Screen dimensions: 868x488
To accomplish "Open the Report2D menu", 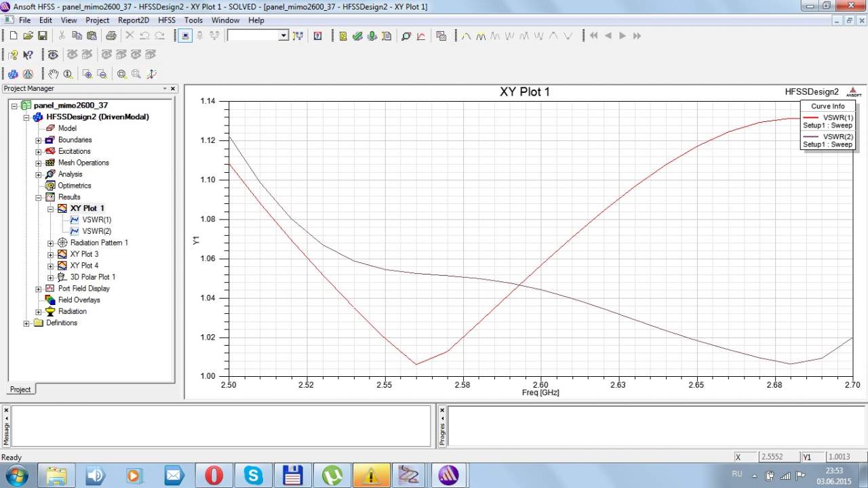I will 133,20.
